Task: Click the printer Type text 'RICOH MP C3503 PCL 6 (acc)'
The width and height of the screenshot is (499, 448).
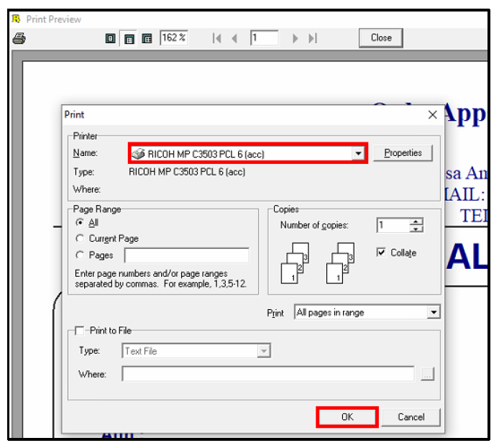Action: (187, 172)
